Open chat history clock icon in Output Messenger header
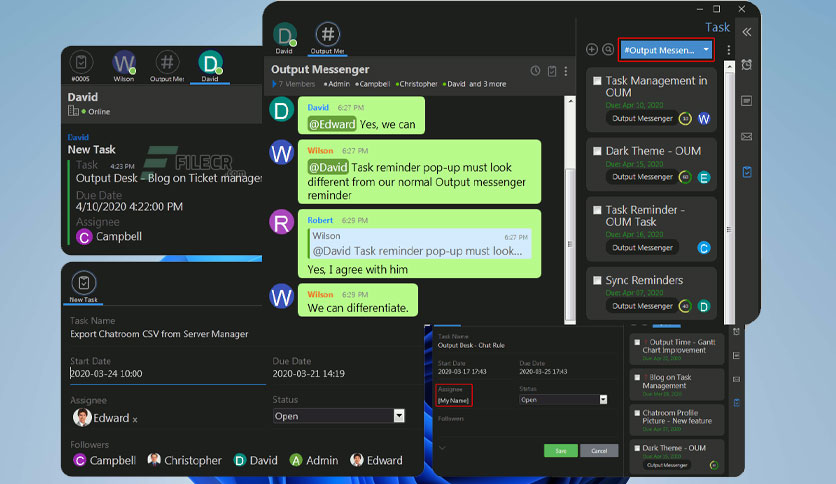Image resolution: width=836 pixels, height=484 pixels. [535, 71]
